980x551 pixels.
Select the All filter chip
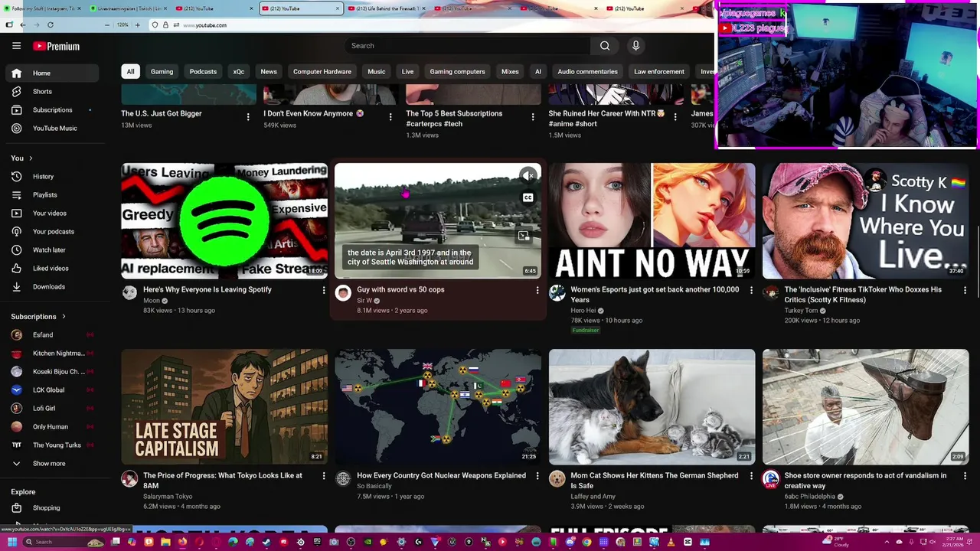130,71
